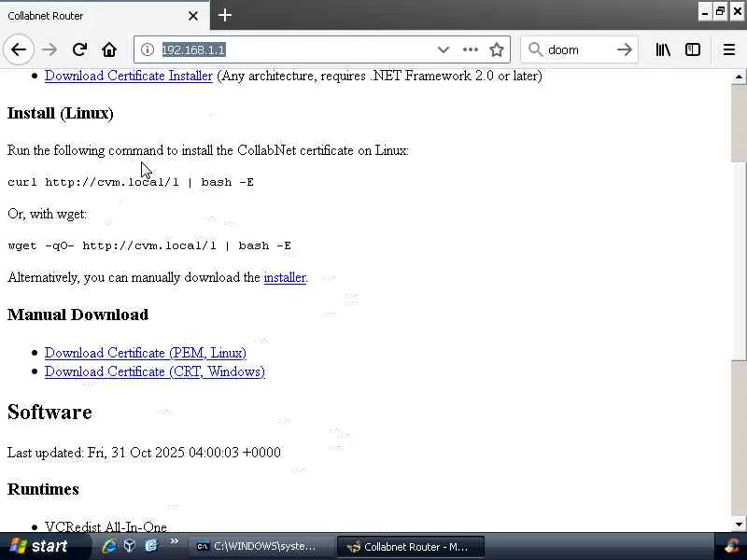Open the page actions three-dot menu
The width and height of the screenshot is (747, 560).
(471, 49)
